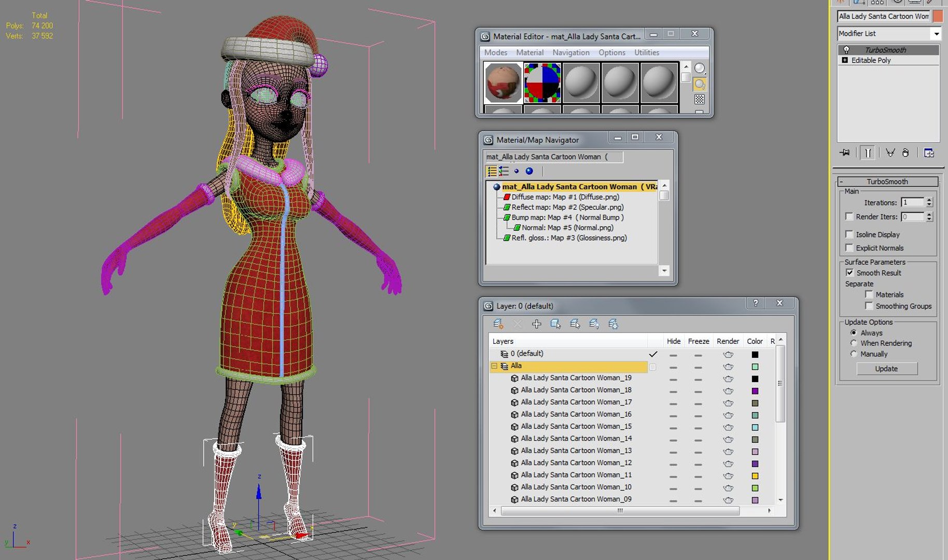Uncheck Smooth Result checkbox
Screen dimensions: 948x560
click(x=849, y=273)
